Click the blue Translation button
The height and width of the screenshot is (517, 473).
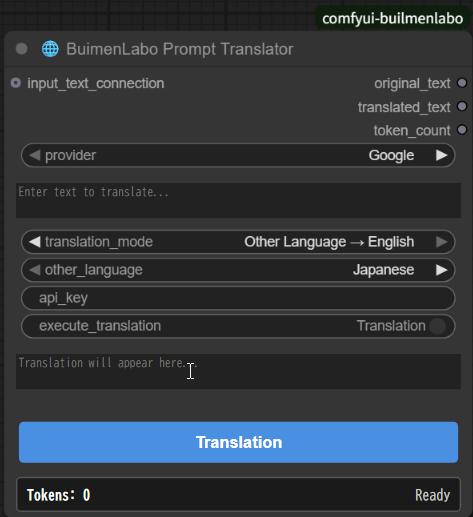click(238, 442)
